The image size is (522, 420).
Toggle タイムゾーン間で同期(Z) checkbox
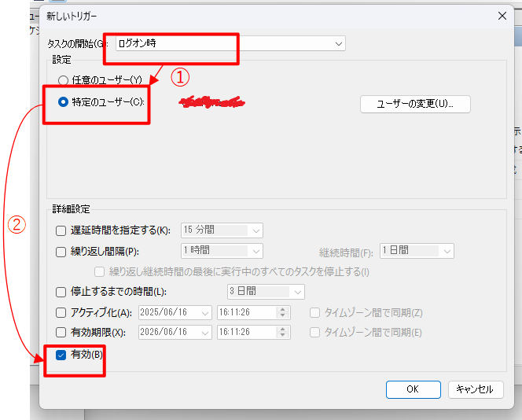314,313
